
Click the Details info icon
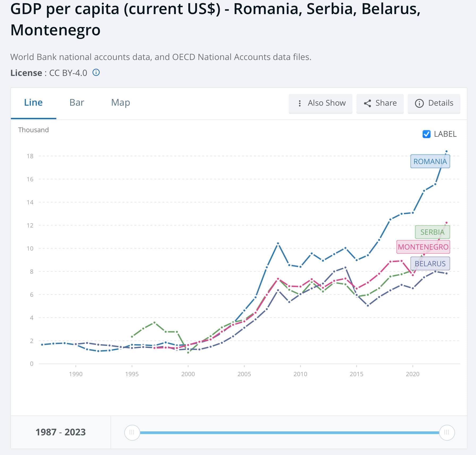pos(419,103)
